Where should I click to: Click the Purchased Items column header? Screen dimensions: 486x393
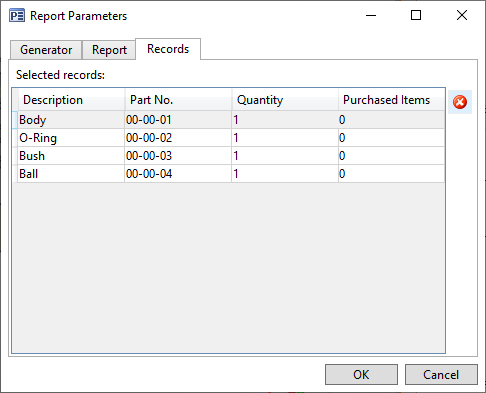coord(392,100)
